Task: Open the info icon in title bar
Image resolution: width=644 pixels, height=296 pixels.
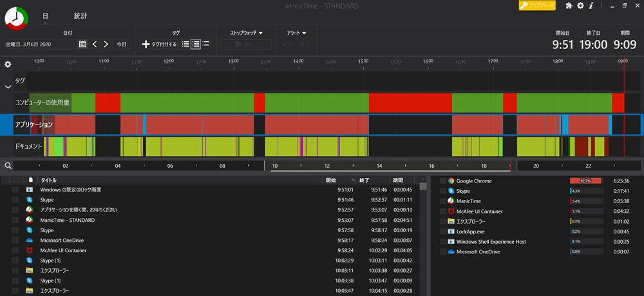Action: pyautogui.click(x=591, y=6)
